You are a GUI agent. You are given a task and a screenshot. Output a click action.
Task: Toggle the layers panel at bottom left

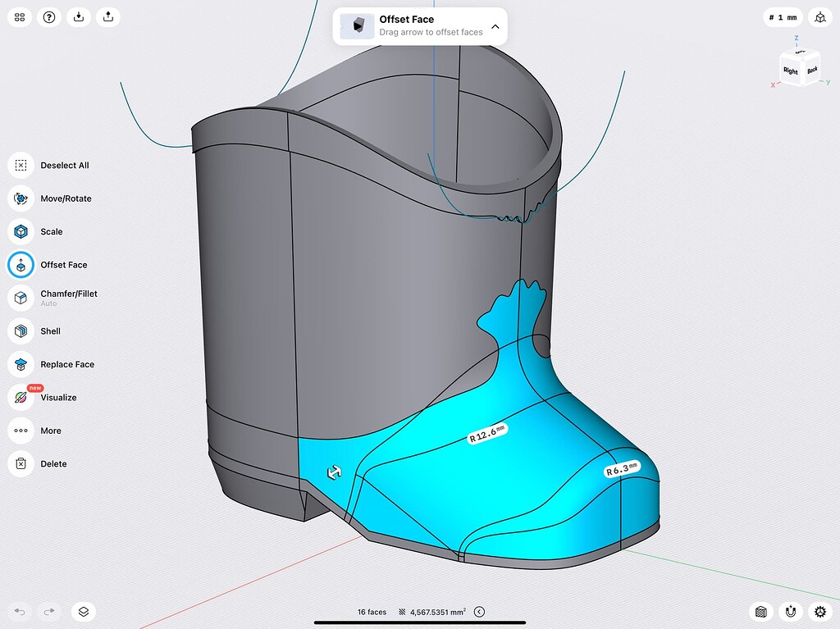83,611
